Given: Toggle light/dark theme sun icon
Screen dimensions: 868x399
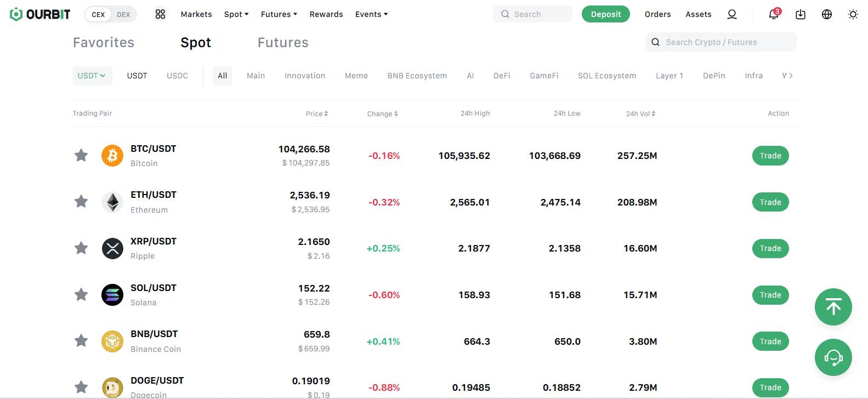Looking at the screenshot, I should click(x=853, y=14).
